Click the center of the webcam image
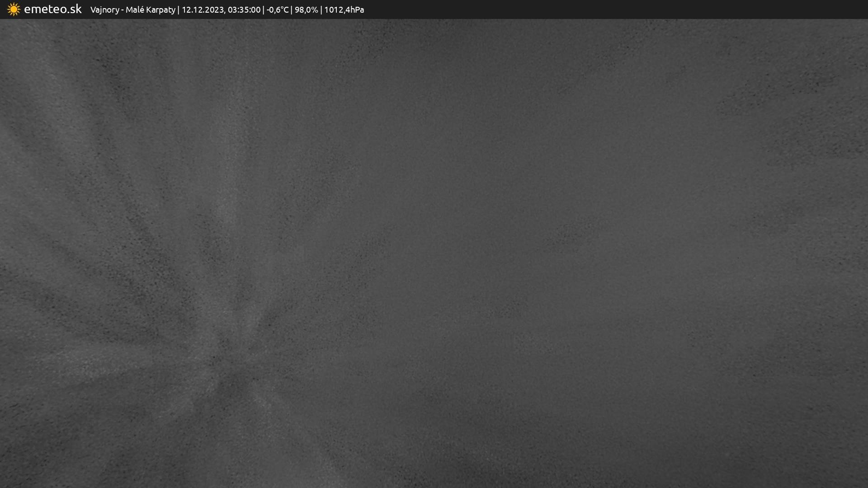 pos(434,253)
